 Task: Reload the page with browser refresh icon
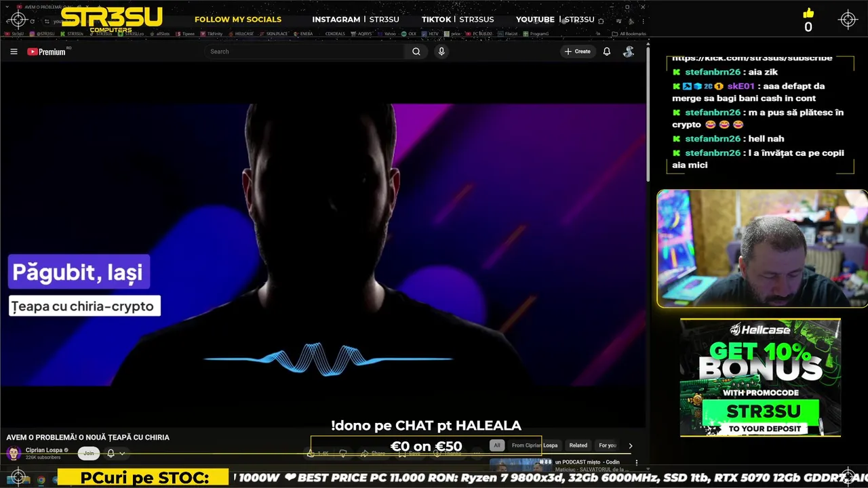[x=32, y=21]
